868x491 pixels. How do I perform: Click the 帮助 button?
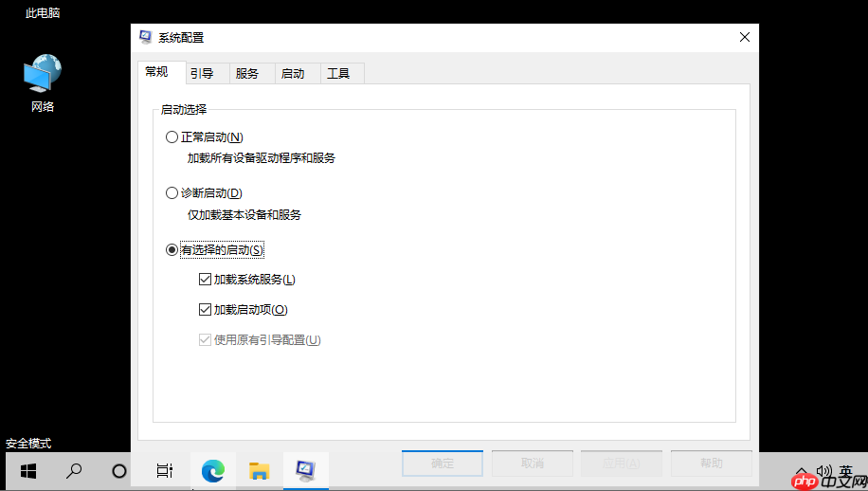tap(712, 463)
